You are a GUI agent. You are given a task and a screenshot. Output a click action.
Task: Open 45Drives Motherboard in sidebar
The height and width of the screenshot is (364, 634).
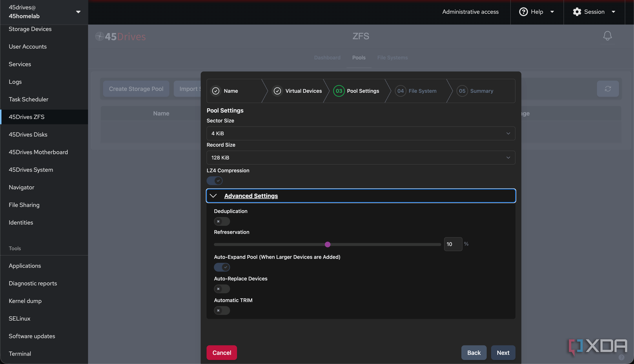coord(44,152)
